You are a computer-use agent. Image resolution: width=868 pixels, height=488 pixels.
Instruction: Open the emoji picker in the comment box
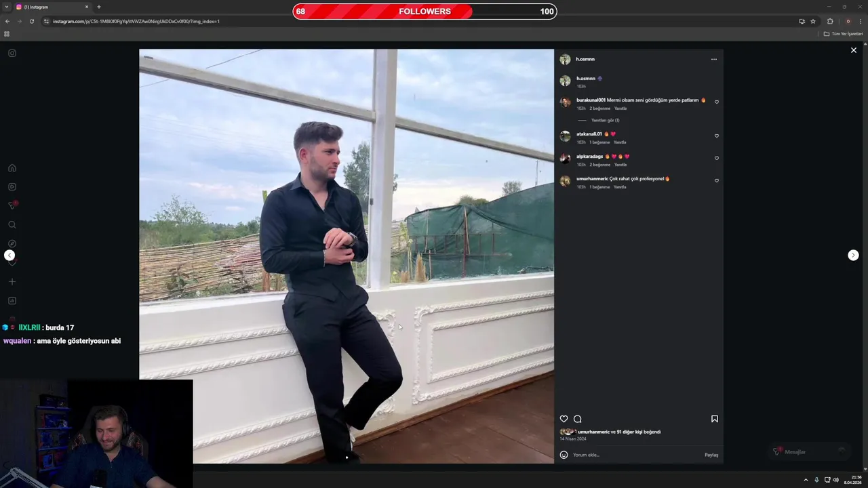[564, 455]
